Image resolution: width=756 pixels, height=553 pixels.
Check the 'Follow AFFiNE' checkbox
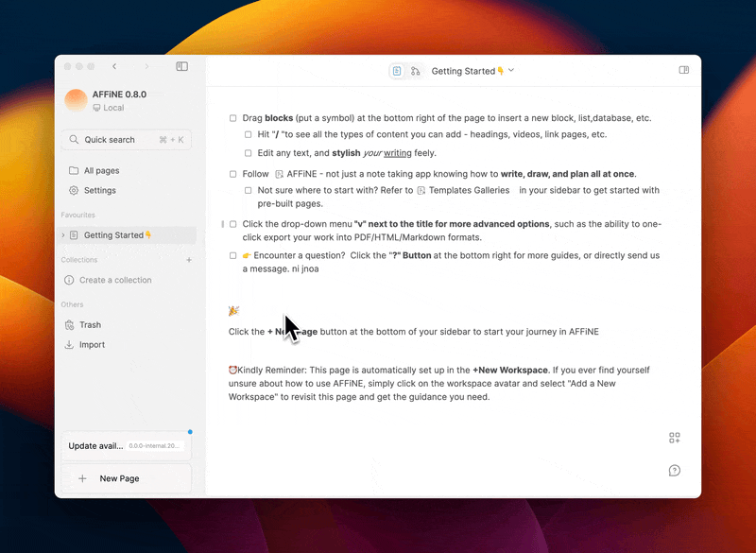pyautogui.click(x=232, y=174)
